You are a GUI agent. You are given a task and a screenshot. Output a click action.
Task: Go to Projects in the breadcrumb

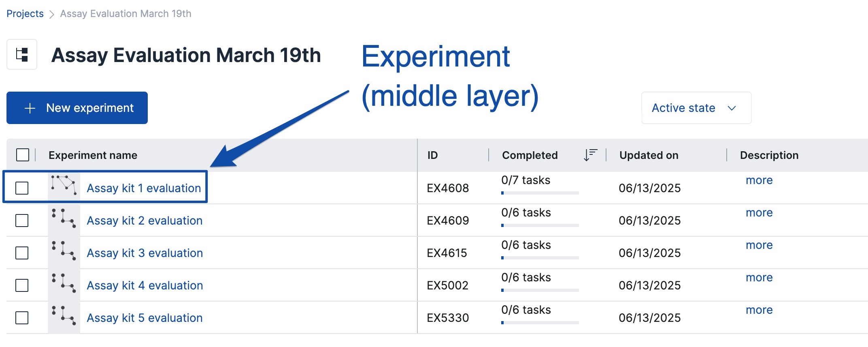[25, 14]
